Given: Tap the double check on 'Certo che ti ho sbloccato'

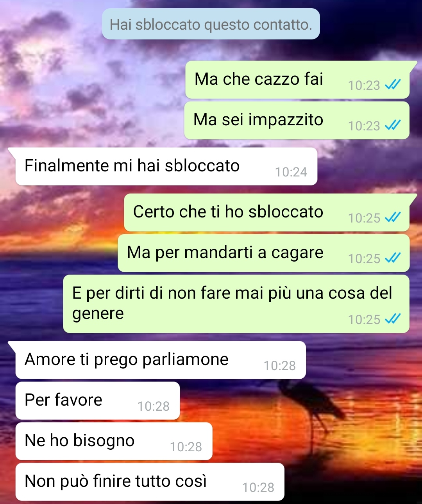Looking at the screenshot, I should pyautogui.click(x=393, y=217).
